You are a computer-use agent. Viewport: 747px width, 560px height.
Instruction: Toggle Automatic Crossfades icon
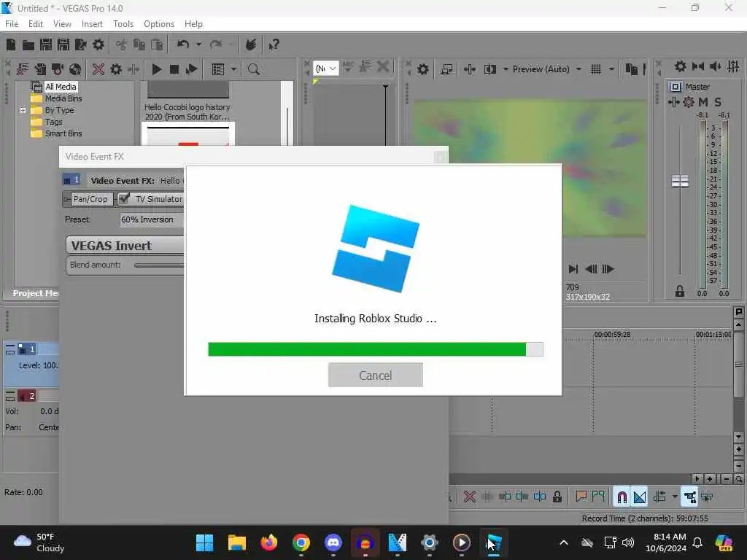[640, 497]
